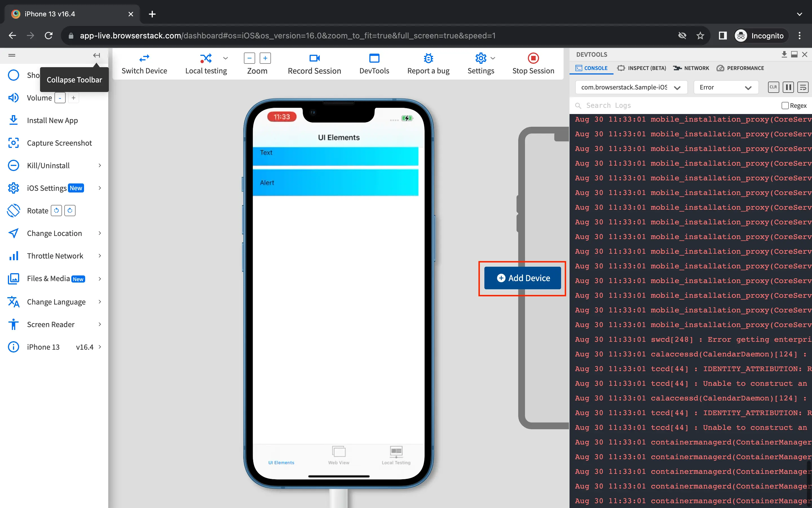Expand the Local testing dropdown arrow
Image resolution: width=812 pixels, height=508 pixels.
226,58
